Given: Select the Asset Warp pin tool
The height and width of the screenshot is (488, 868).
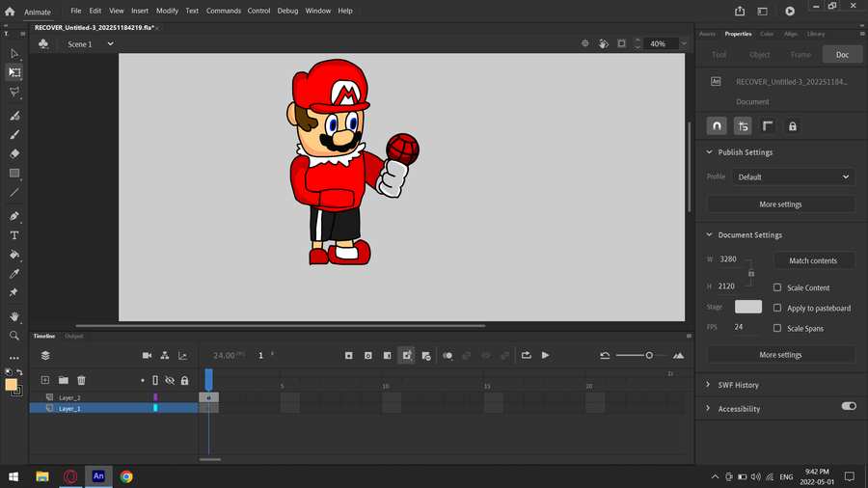Looking at the screenshot, I should click(x=14, y=292).
